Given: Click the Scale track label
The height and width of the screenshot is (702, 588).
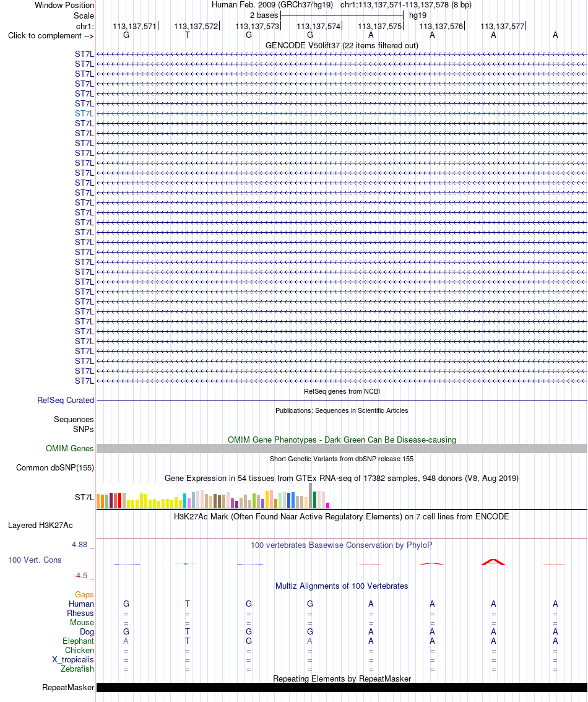Looking at the screenshot, I should (x=84, y=15).
